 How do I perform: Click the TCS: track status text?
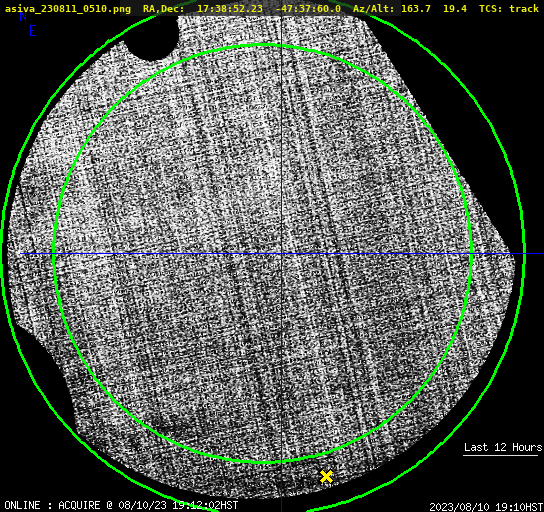click(x=509, y=8)
